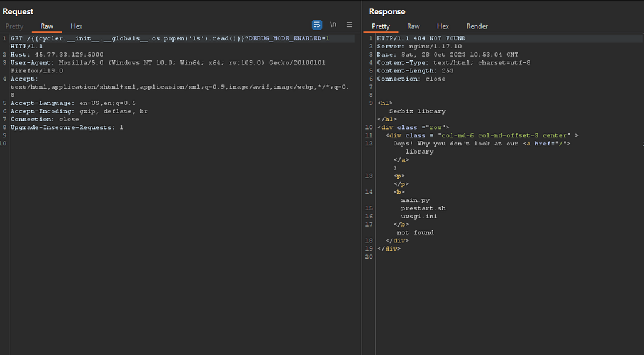Click the Accept-Encoding: gzip, deflate, br line
The width and height of the screenshot is (644, 355).
(79, 111)
